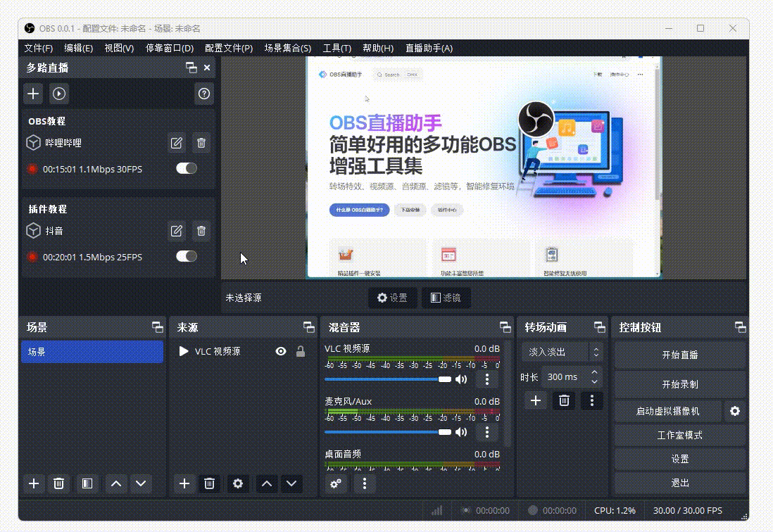This screenshot has height=532, width=773.
Task: Select the 场景 scene item
Action: (92, 352)
